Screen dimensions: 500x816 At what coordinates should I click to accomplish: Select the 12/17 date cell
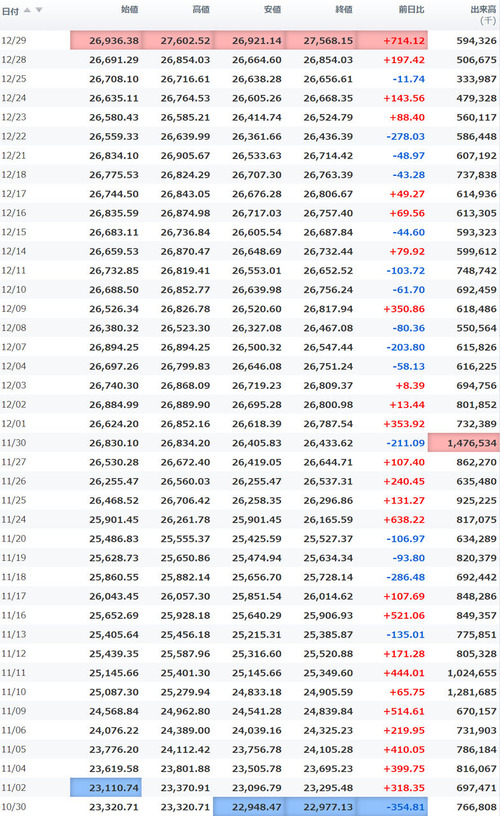[x=14, y=194]
